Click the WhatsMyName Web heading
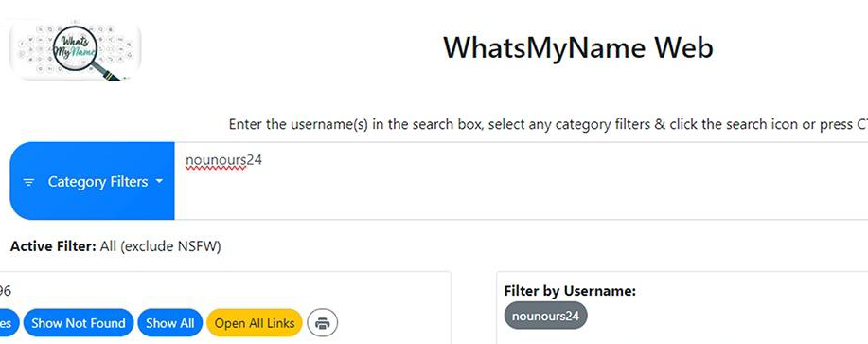Viewport: 868px width, 344px height. point(578,47)
